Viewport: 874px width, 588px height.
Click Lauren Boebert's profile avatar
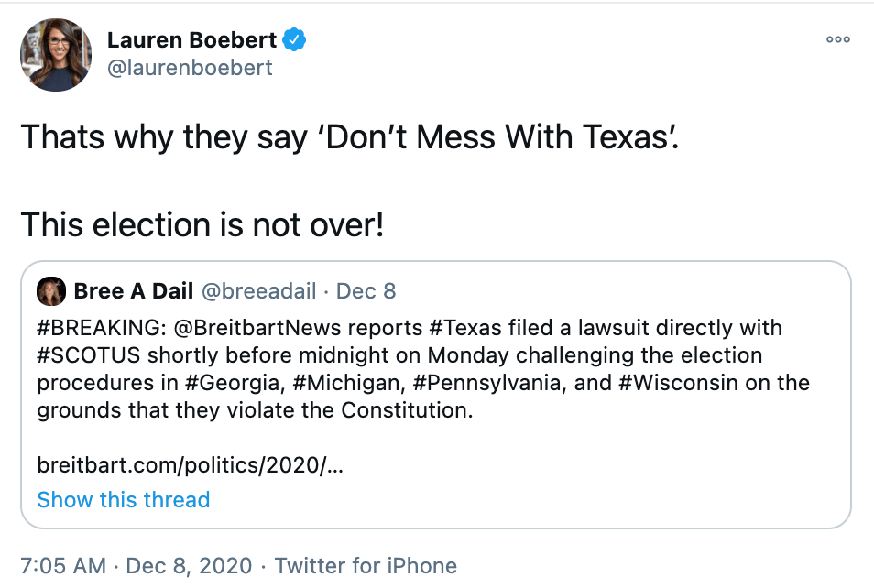pos(56,55)
